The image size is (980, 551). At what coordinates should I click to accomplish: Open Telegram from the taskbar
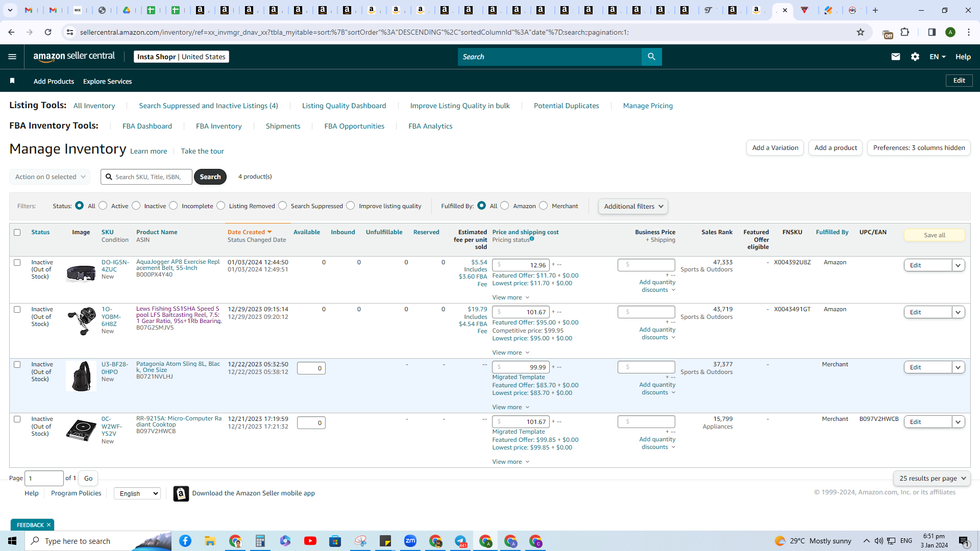pyautogui.click(x=460, y=541)
